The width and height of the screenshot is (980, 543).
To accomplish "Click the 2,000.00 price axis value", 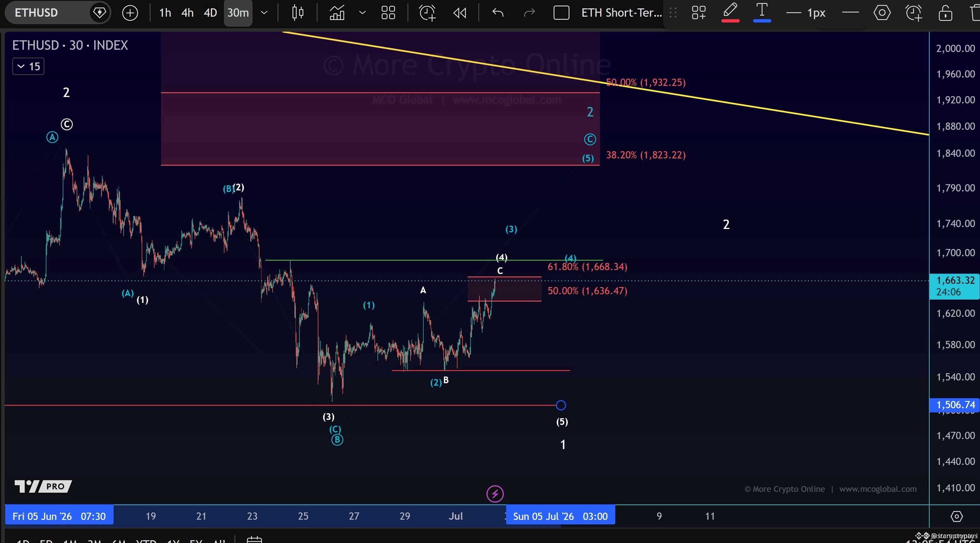I will [955, 48].
